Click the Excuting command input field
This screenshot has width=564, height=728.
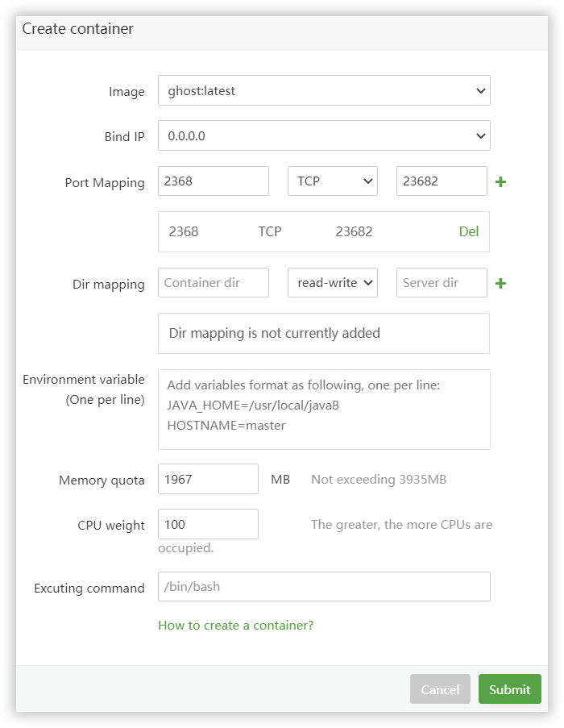(x=323, y=587)
